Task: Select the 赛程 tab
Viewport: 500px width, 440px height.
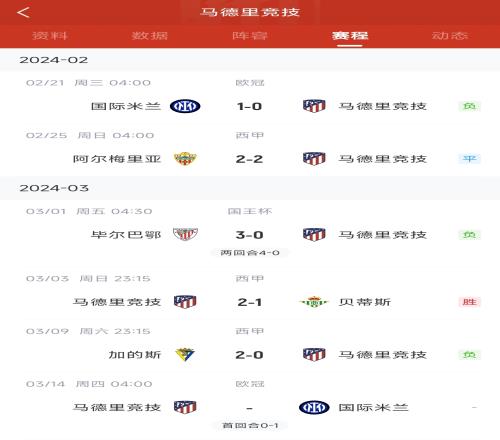Action: click(x=350, y=36)
